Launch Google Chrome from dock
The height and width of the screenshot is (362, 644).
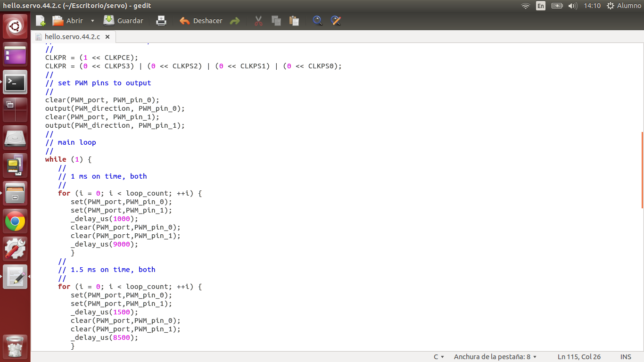(16, 222)
